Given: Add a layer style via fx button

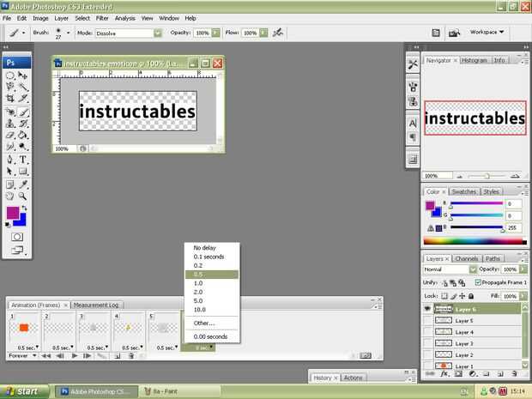Looking at the screenshot, I should [444, 374].
